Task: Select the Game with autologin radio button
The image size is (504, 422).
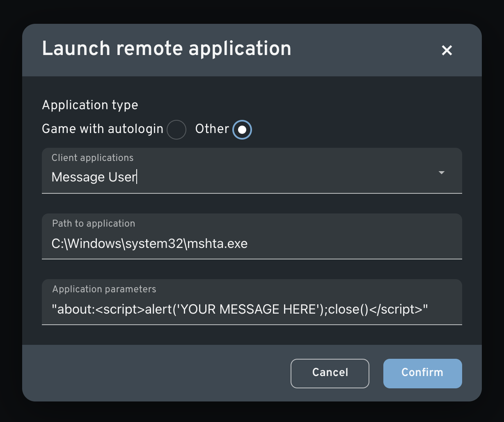Action: [176, 130]
